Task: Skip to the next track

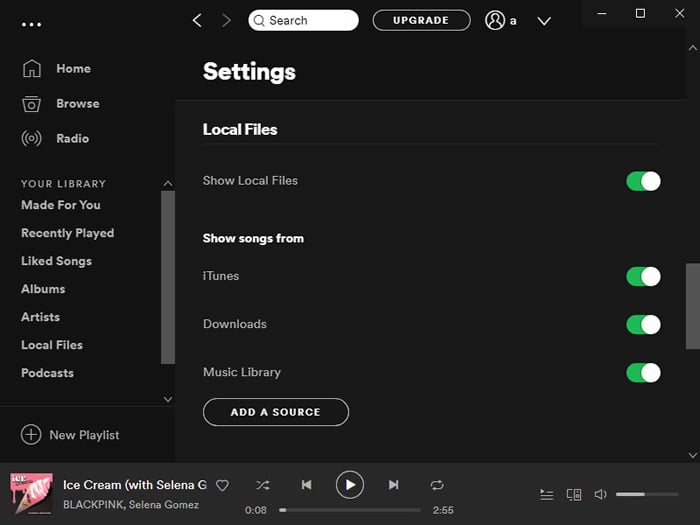Action: pos(393,485)
